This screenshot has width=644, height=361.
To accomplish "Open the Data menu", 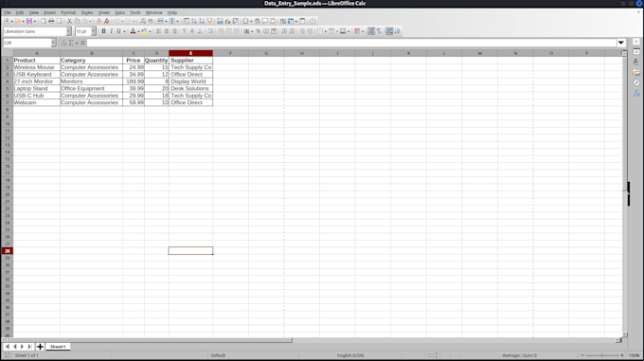I will 120,12.
